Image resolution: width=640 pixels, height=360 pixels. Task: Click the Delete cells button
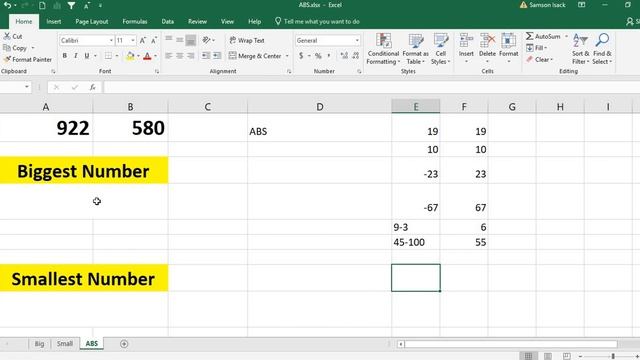click(487, 48)
